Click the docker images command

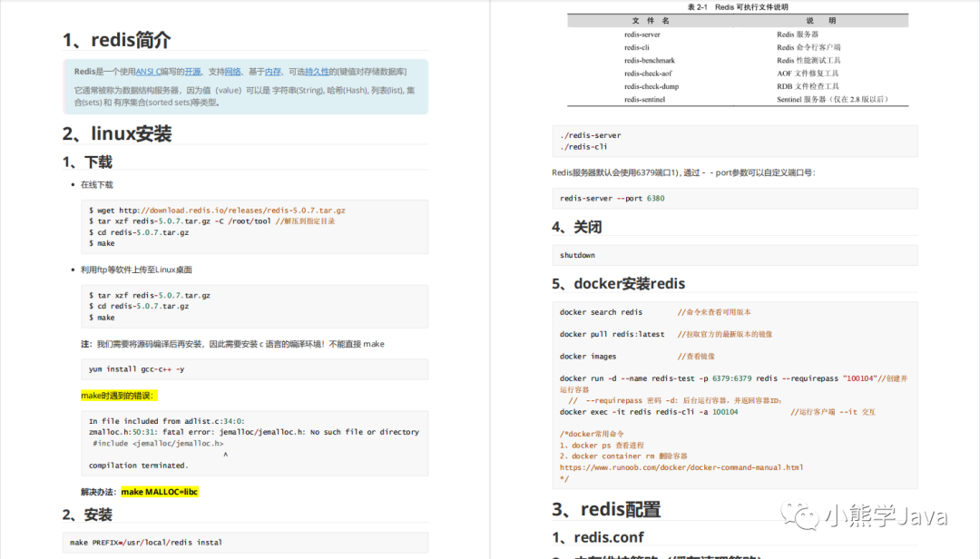pyautogui.click(x=587, y=357)
